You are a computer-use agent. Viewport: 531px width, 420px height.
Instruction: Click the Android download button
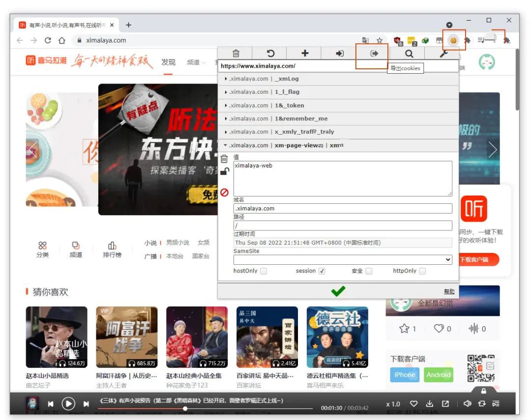(x=438, y=375)
